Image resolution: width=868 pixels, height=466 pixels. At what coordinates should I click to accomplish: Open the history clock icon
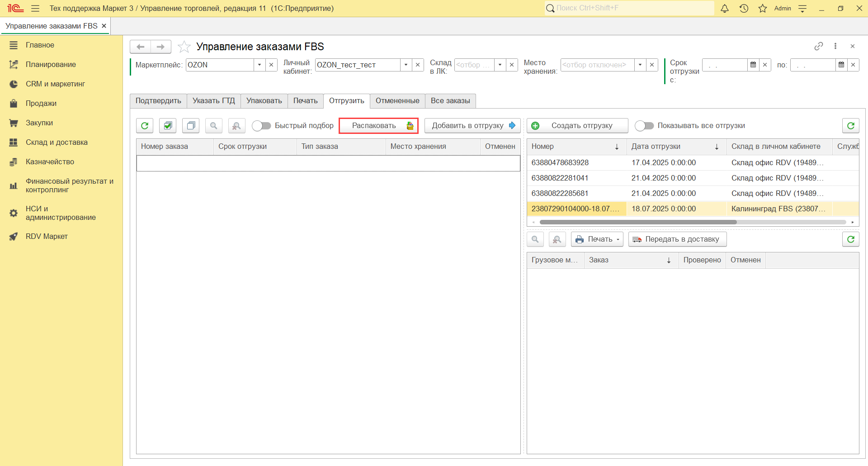[x=744, y=9]
